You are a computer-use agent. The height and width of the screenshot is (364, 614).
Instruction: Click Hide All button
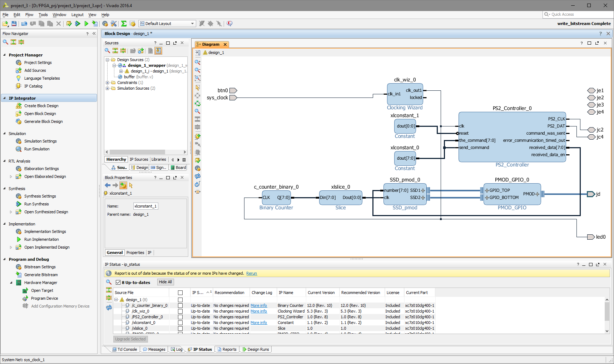click(x=165, y=282)
